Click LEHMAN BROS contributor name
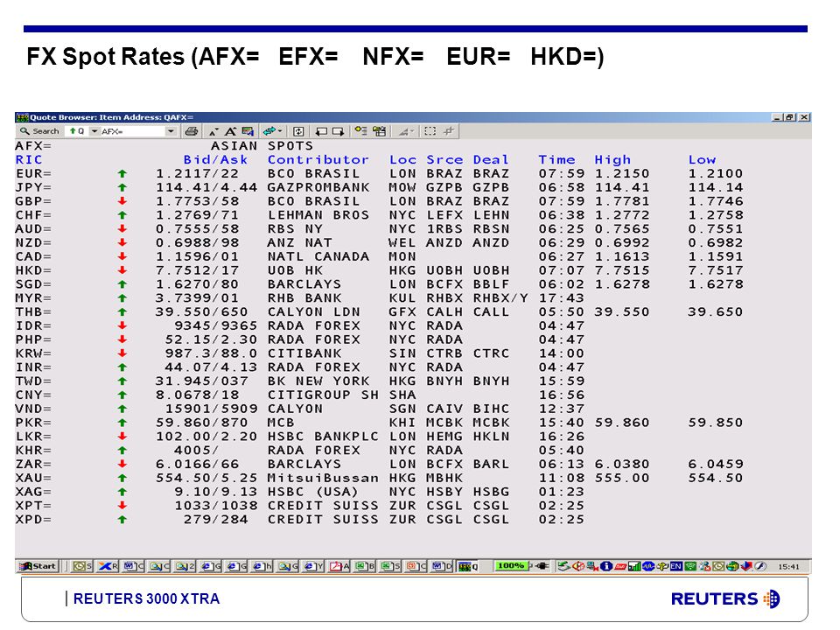The image size is (840, 630). [318, 215]
